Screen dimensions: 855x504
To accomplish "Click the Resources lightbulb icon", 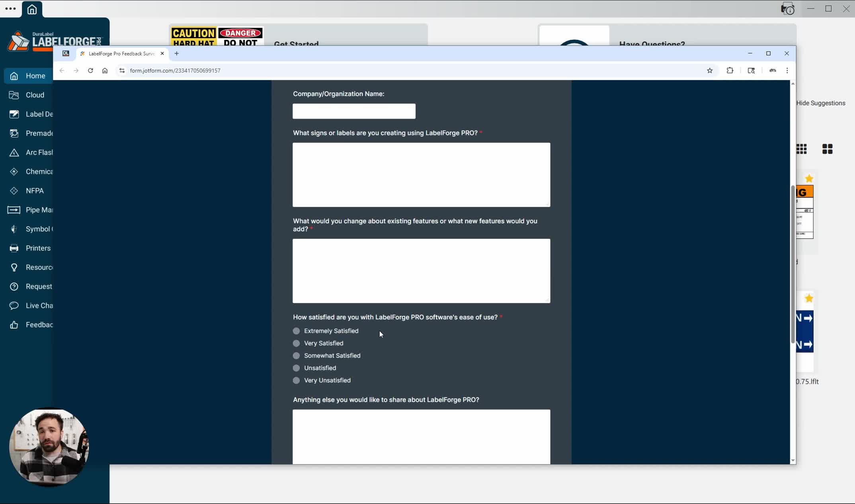I will tap(14, 267).
